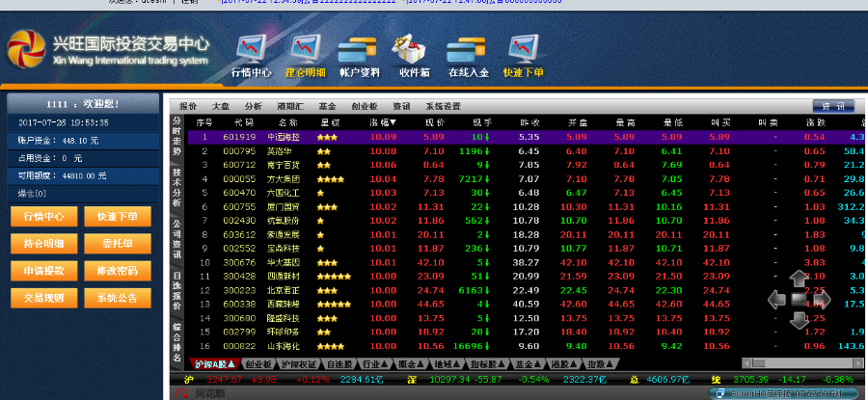
Task: Open 委托单 from the sidebar
Action: point(118,244)
